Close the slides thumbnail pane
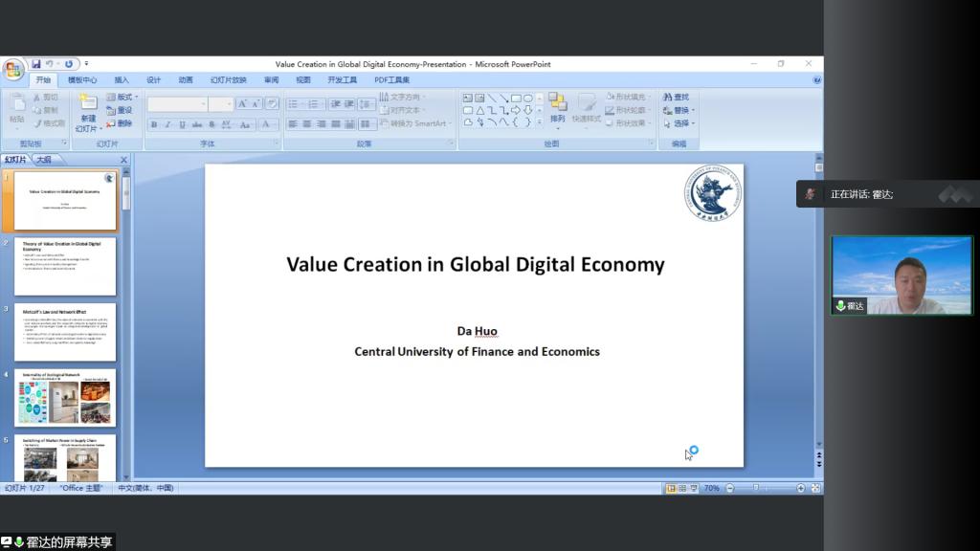 click(123, 160)
